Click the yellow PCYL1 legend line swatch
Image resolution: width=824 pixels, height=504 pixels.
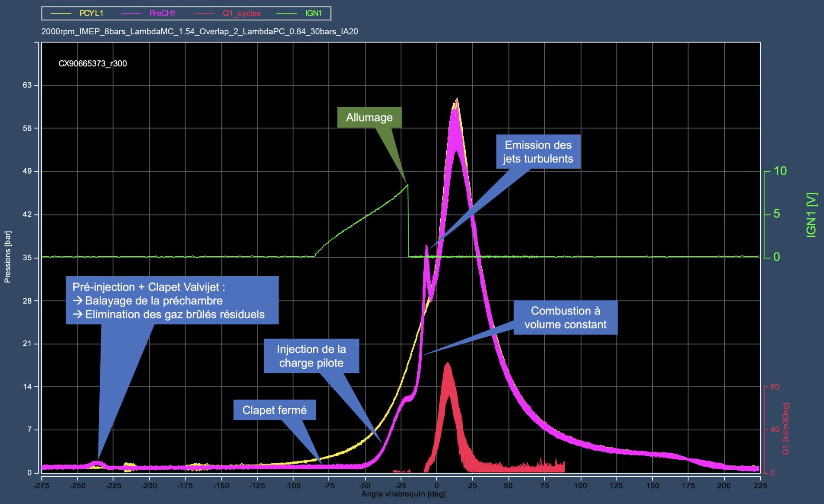point(61,13)
